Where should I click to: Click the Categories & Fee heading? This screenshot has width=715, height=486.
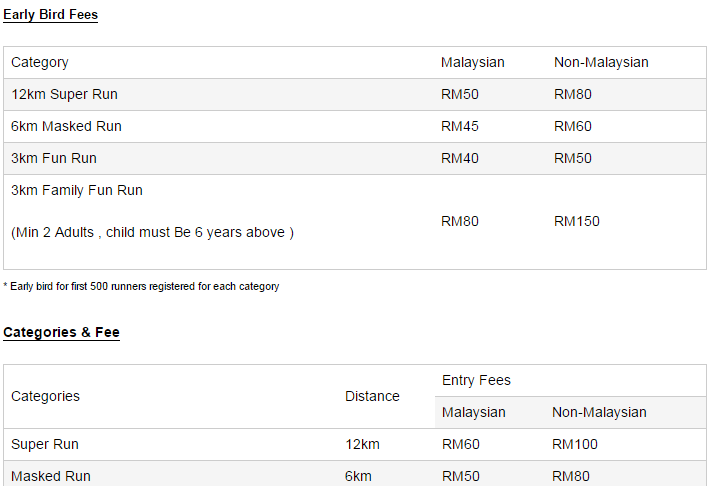pos(61,332)
